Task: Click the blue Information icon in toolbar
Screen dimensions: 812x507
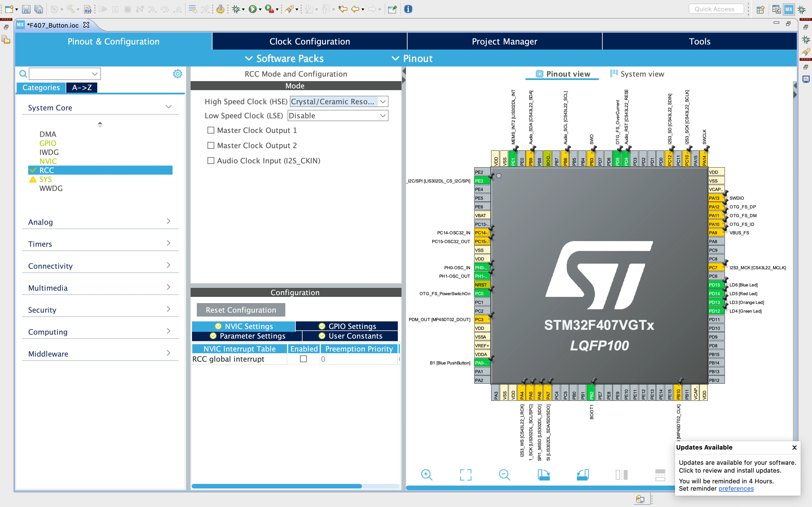Action: (x=408, y=9)
